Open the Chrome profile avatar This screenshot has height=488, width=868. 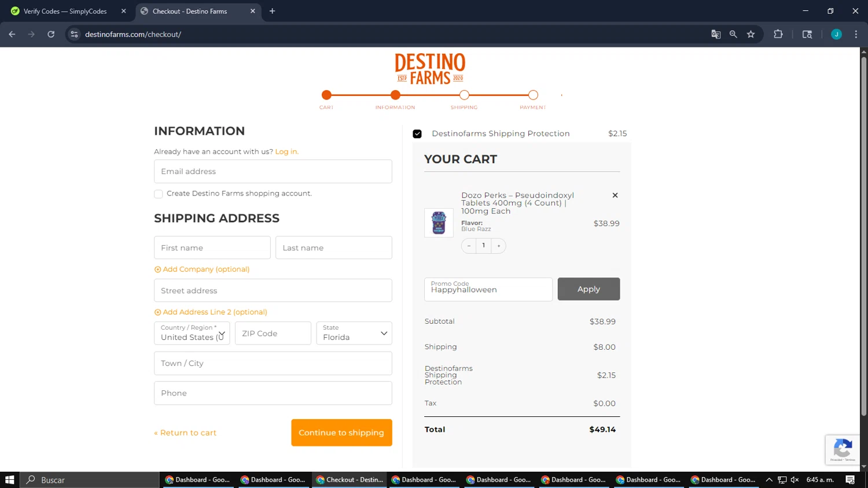tap(836, 34)
